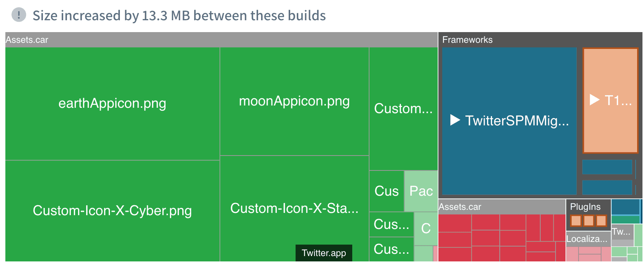
Task: Select the earthAppicon.png asset tile
Action: 112,103
